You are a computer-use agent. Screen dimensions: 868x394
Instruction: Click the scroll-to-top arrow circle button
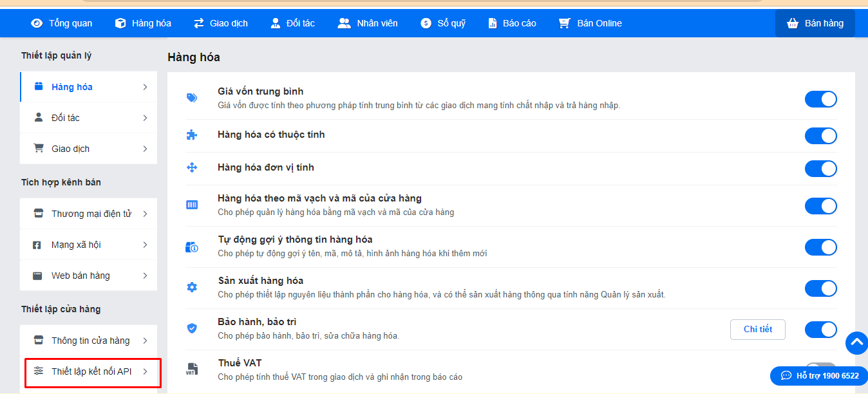point(857,342)
